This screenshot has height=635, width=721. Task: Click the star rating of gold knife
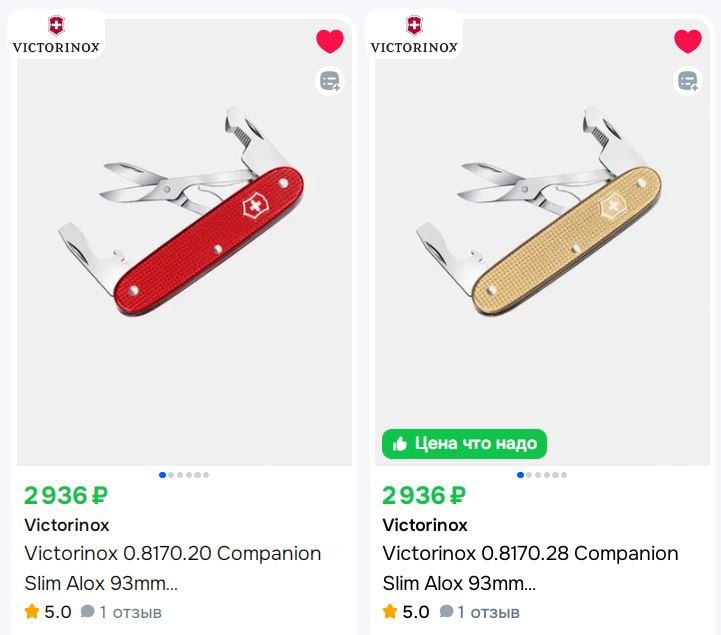[405, 612]
